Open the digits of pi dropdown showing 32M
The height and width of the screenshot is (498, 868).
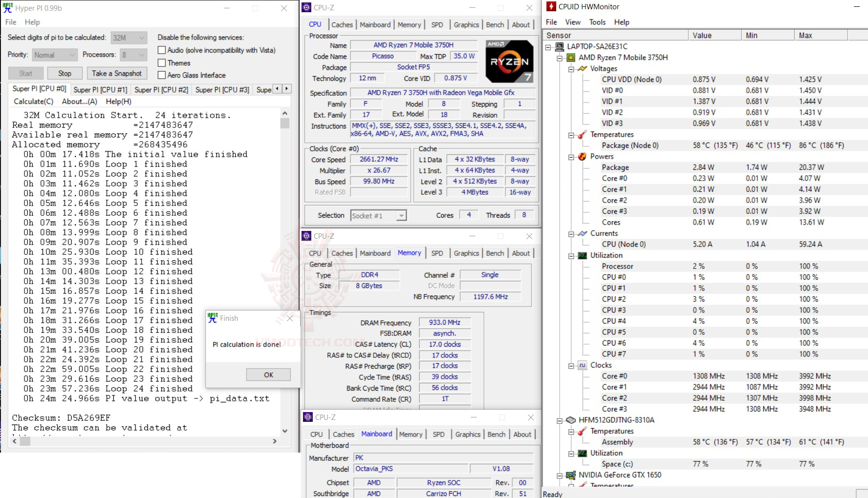pyautogui.click(x=129, y=38)
